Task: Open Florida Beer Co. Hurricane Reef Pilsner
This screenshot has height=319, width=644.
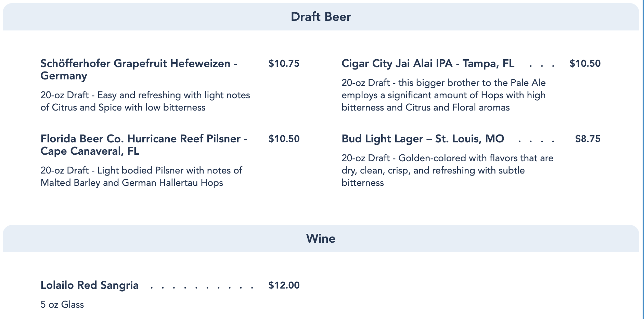Action: (144, 145)
